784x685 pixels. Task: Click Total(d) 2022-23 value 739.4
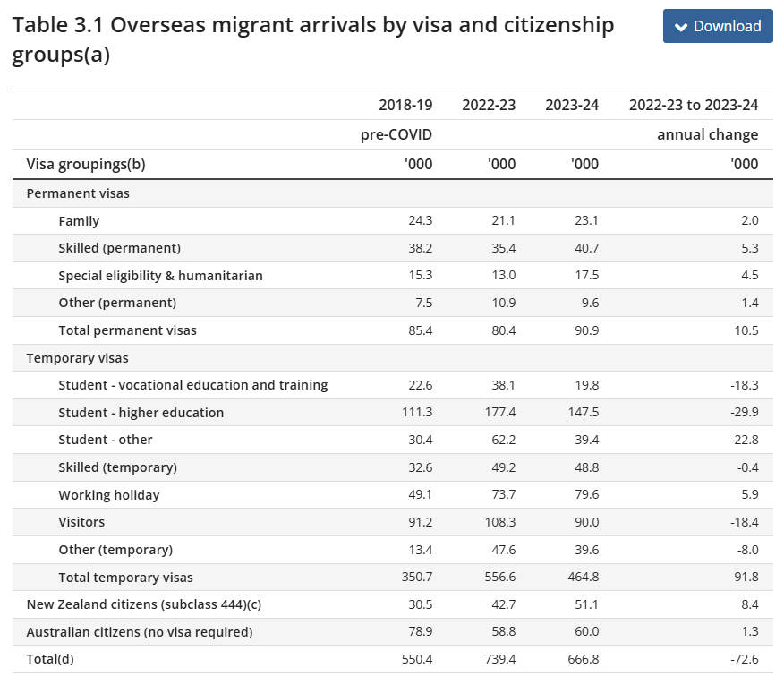[500, 659]
